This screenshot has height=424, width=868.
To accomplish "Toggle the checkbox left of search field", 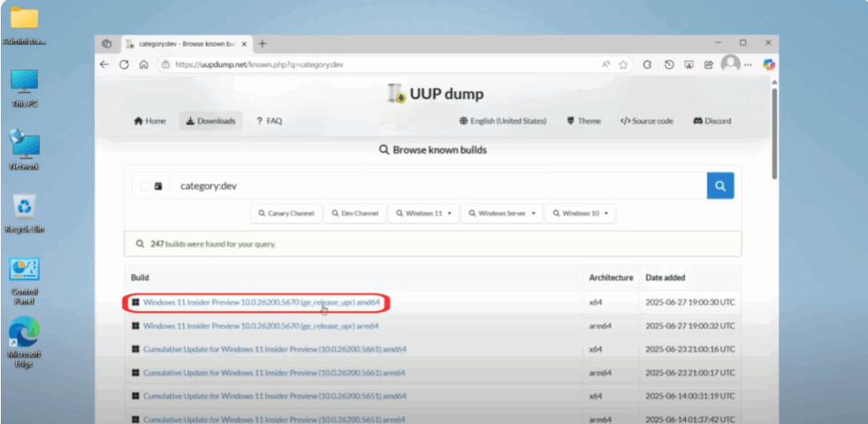I will pyautogui.click(x=145, y=187).
